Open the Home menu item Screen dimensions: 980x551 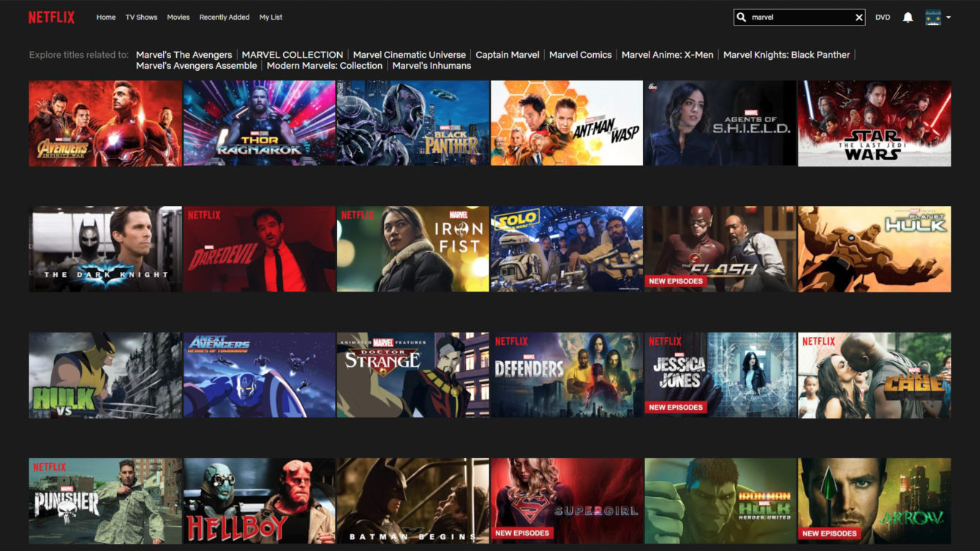pyautogui.click(x=105, y=17)
